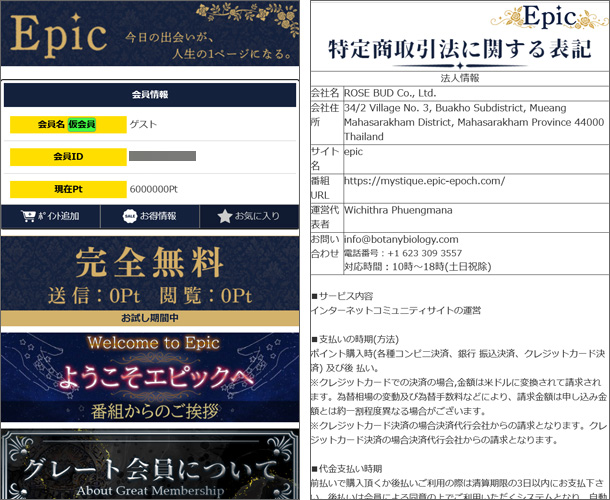This screenshot has width=610, height=500.
Task: Click the 法人情報 table header
Action: (460, 78)
